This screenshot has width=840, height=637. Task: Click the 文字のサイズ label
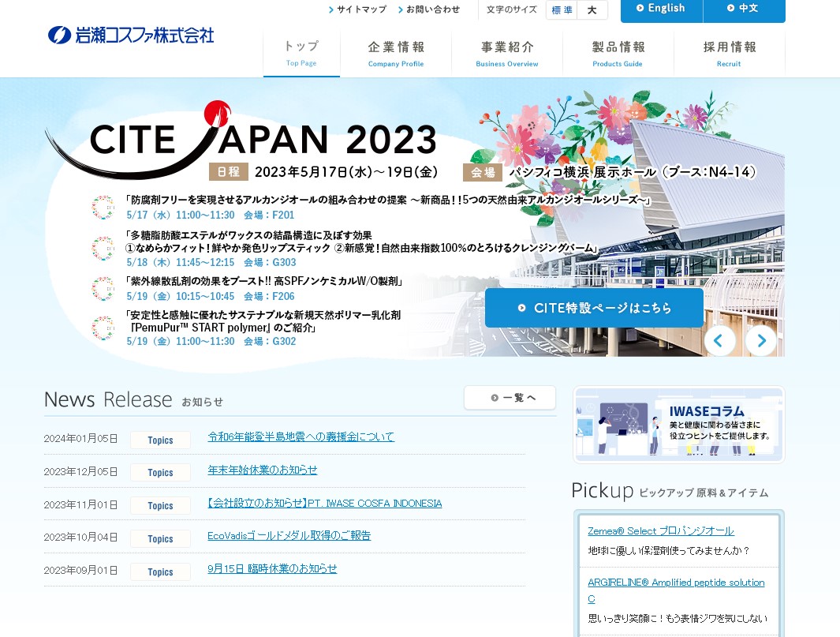point(512,9)
